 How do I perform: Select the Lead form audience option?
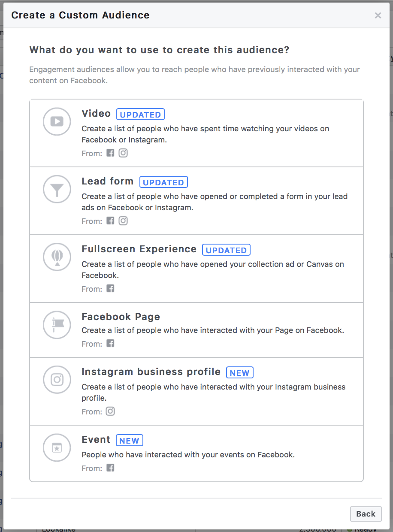[196, 200]
